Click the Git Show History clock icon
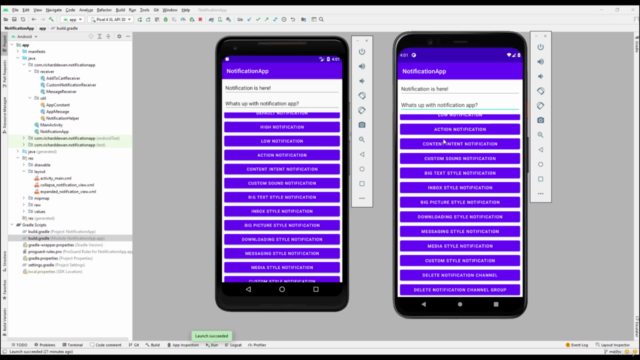The height and width of the screenshot is (360, 640). click(284, 20)
